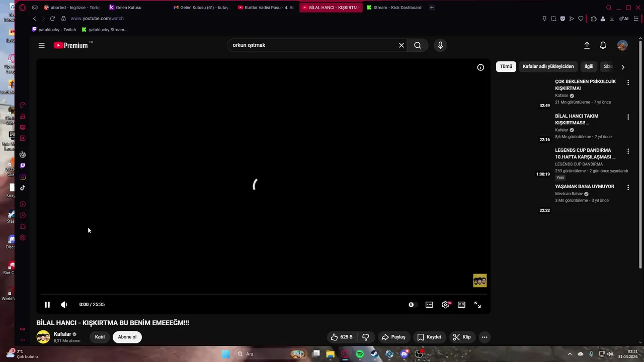The image size is (644, 362).
Task: Open the YouTube hamburger guide menu
Action: click(42, 45)
